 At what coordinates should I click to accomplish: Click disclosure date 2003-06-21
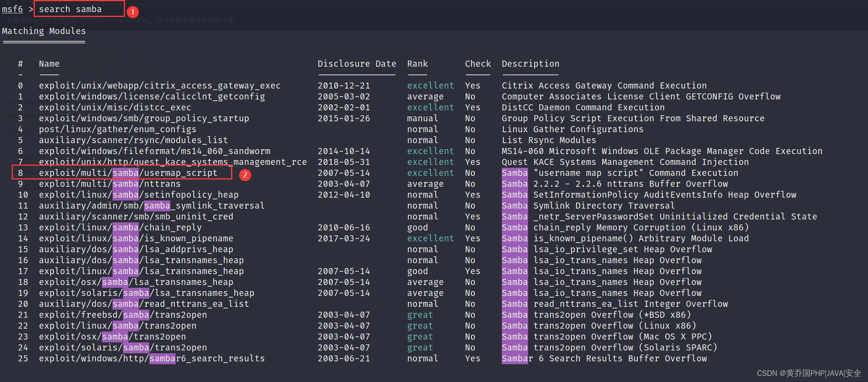pos(344,359)
